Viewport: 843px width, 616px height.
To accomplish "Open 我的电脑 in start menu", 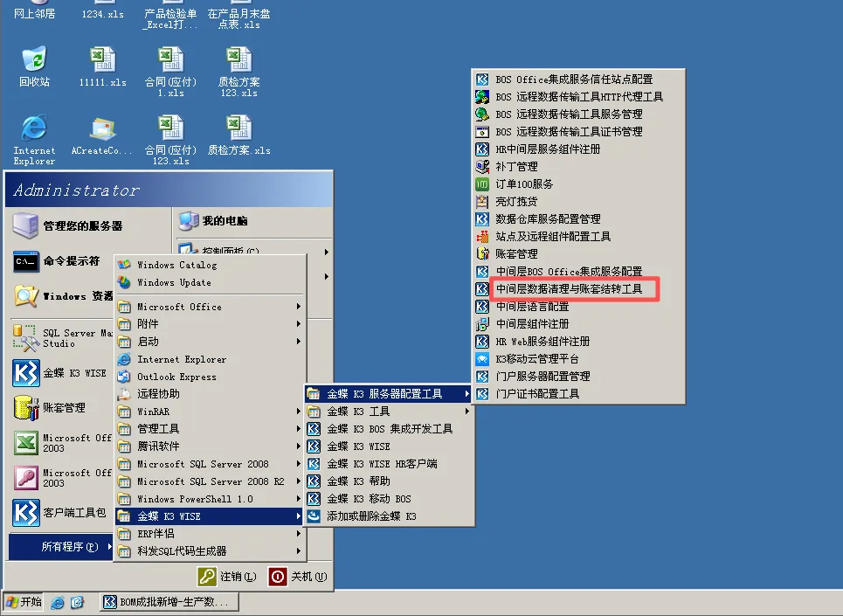I will pyautogui.click(x=213, y=221).
